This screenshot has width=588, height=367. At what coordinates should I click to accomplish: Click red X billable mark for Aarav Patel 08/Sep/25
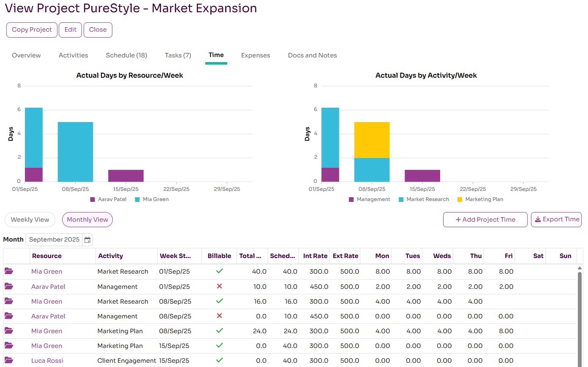tap(219, 316)
